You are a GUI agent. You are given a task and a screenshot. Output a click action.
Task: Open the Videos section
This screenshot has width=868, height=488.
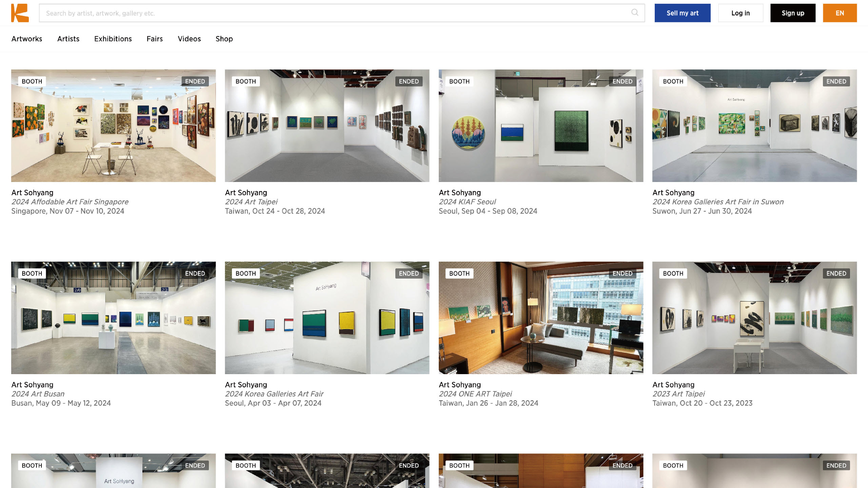click(x=189, y=39)
